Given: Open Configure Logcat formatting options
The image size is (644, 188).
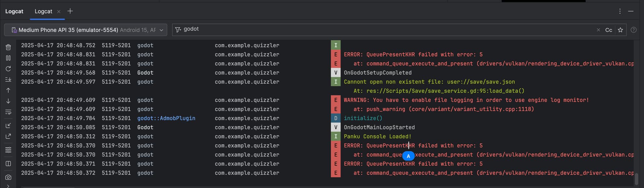Looking at the screenshot, I should [x=8, y=150].
